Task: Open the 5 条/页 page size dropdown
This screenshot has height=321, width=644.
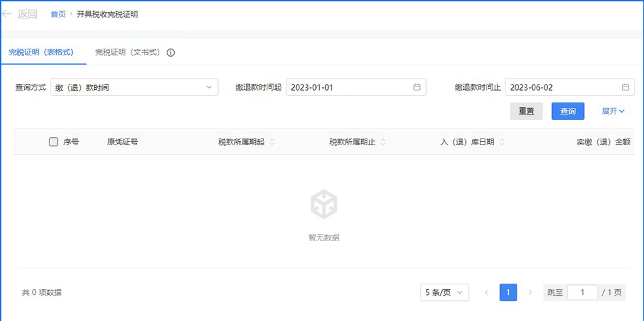Action: pyautogui.click(x=444, y=292)
